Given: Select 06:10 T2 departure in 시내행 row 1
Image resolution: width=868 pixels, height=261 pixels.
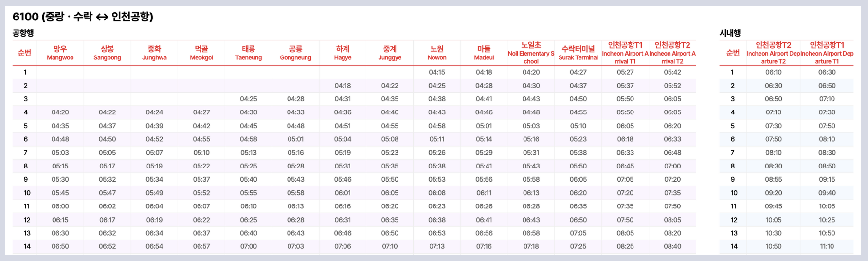Looking at the screenshot, I should [x=773, y=72].
